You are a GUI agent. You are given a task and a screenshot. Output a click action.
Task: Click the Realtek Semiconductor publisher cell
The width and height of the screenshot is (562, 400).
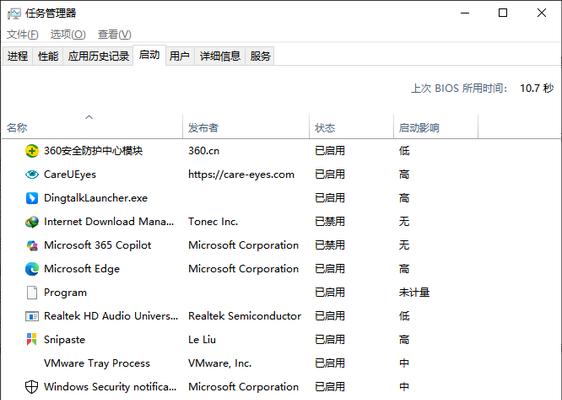tap(244, 316)
